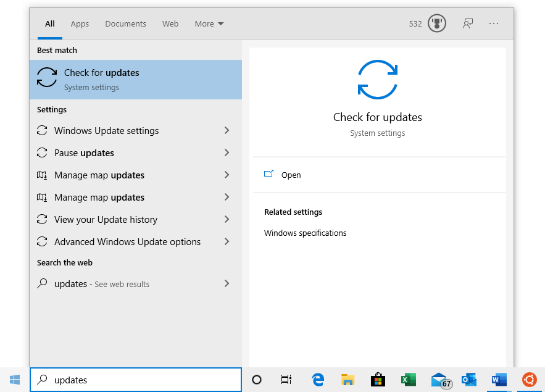This screenshot has width=545, height=392.
Task: Switch to the Apps tab
Action: (x=80, y=24)
